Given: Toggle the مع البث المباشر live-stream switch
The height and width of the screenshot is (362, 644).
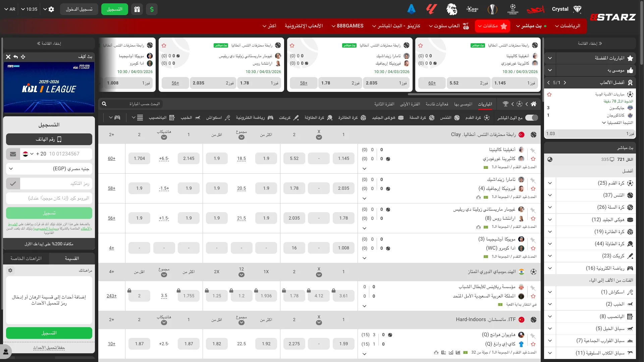Looking at the screenshot, I should 532,118.
